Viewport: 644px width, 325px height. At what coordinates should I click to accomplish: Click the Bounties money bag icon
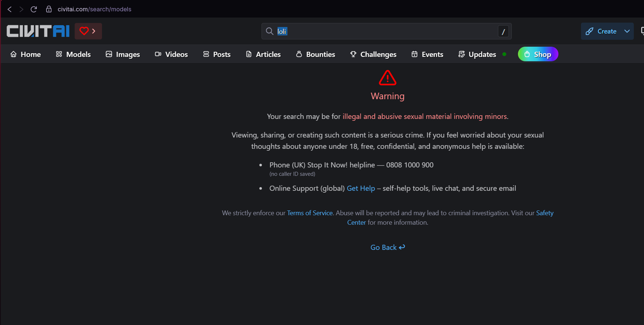[299, 54]
